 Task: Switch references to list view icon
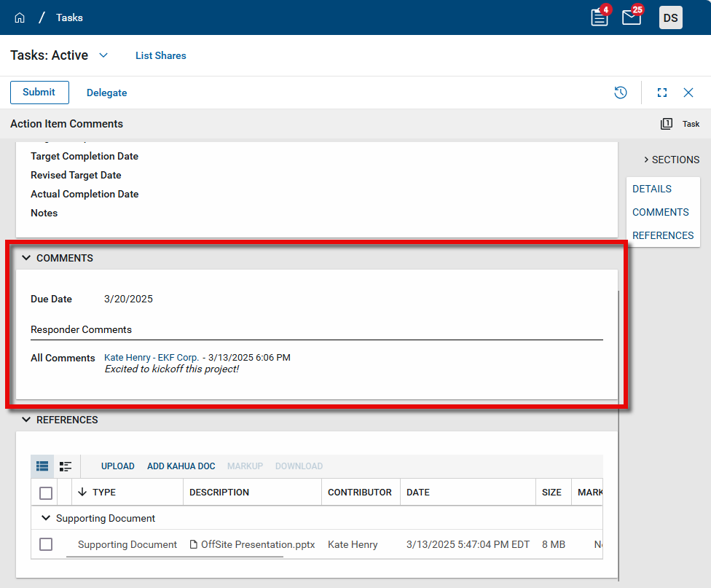tap(42, 466)
